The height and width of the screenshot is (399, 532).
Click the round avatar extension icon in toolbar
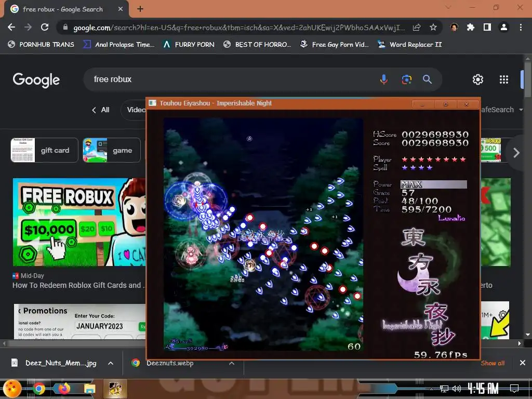[454, 27]
